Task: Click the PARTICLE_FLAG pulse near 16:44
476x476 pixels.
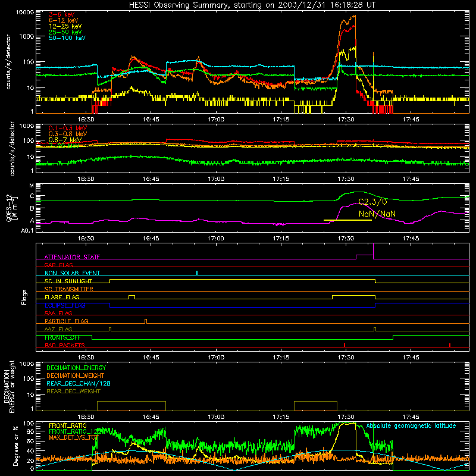Action: click(146, 321)
